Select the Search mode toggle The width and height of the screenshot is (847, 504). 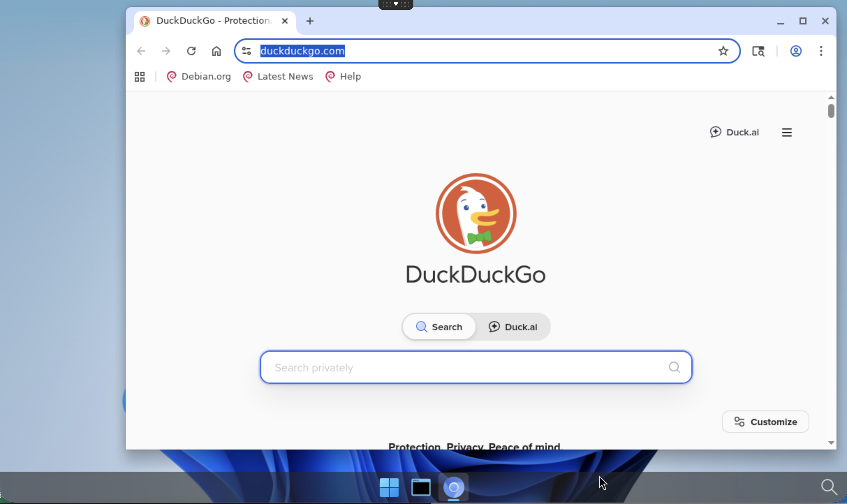click(x=439, y=327)
